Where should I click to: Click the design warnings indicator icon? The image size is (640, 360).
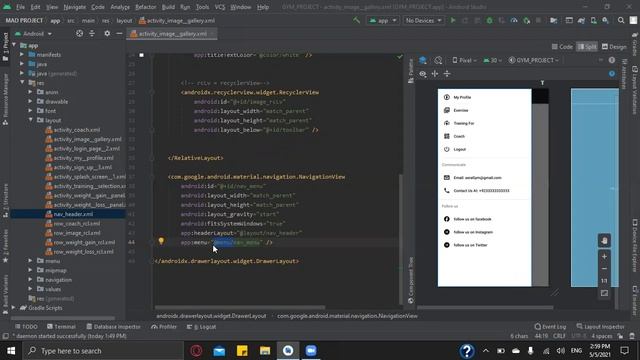click(611, 60)
